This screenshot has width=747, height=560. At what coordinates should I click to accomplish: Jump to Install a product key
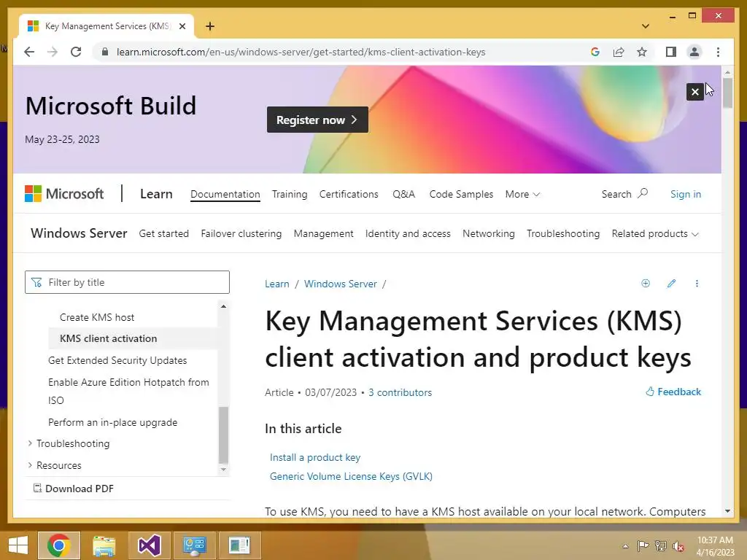pyautogui.click(x=315, y=457)
